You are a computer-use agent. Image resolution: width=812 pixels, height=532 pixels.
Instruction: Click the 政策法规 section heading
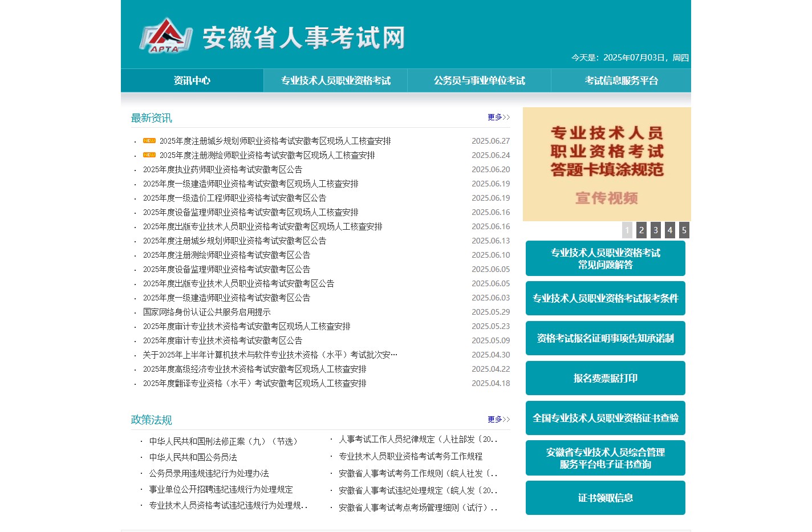tap(151, 420)
